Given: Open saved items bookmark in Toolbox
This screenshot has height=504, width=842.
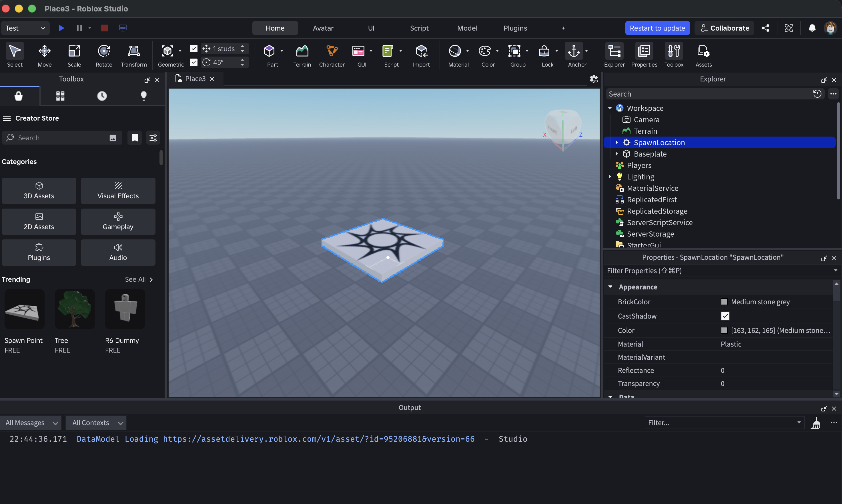Looking at the screenshot, I should 135,137.
